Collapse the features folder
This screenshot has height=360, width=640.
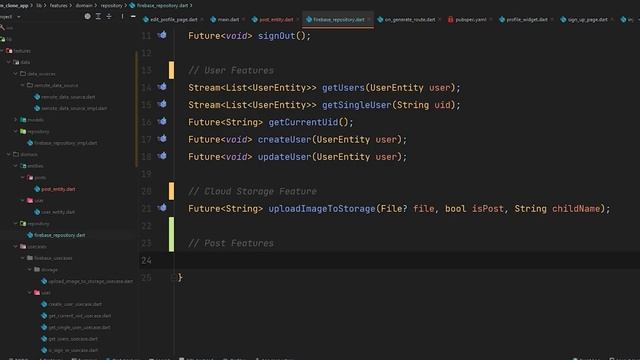(2, 51)
